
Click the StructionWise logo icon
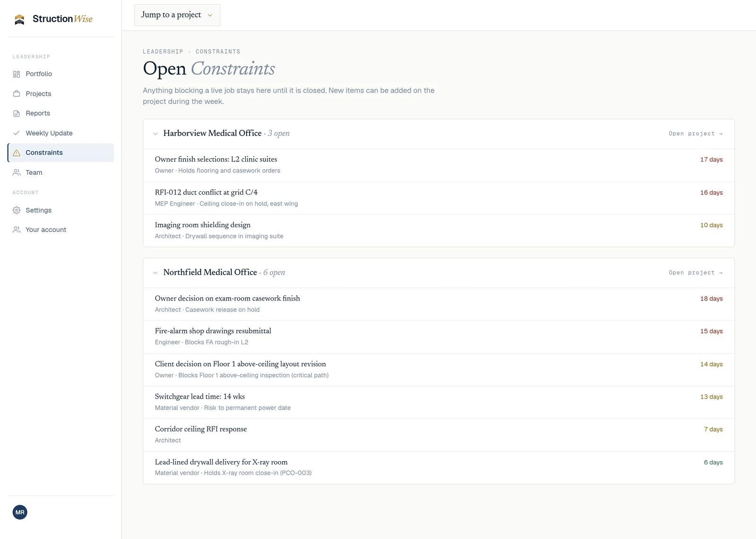[x=19, y=19]
